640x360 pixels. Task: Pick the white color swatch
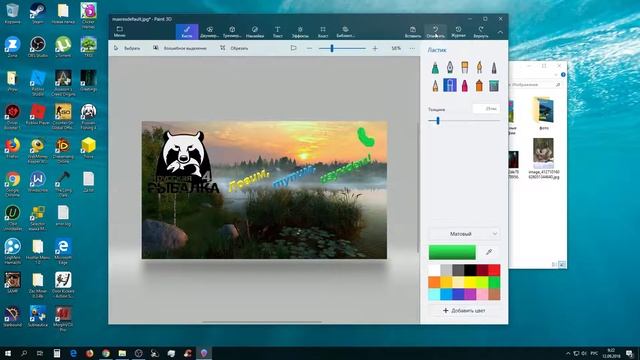coord(434,270)
